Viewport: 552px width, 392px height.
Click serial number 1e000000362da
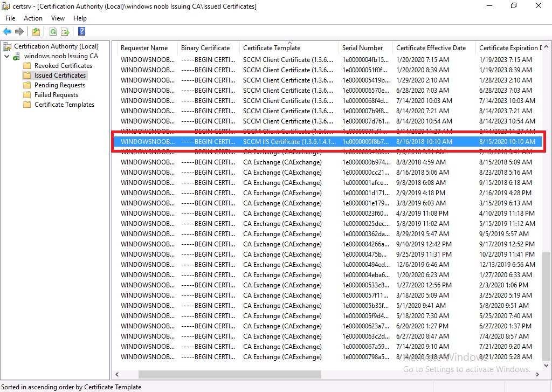366,234
